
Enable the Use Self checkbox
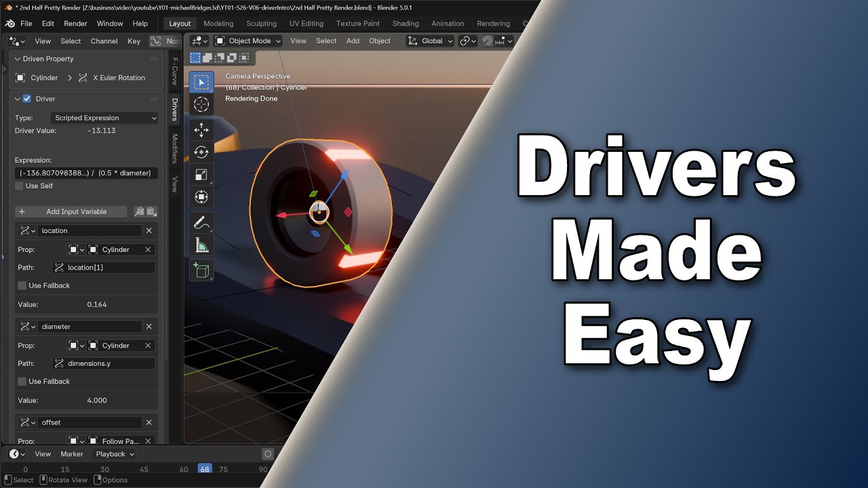click(20, 186)
